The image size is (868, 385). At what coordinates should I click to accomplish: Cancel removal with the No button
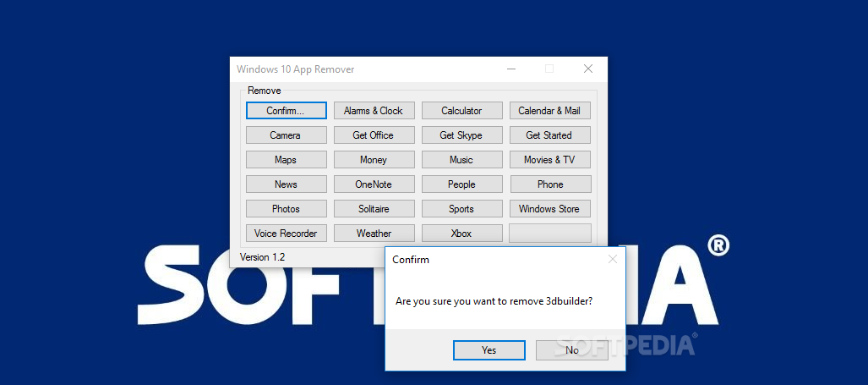click(x=572, y=350)
